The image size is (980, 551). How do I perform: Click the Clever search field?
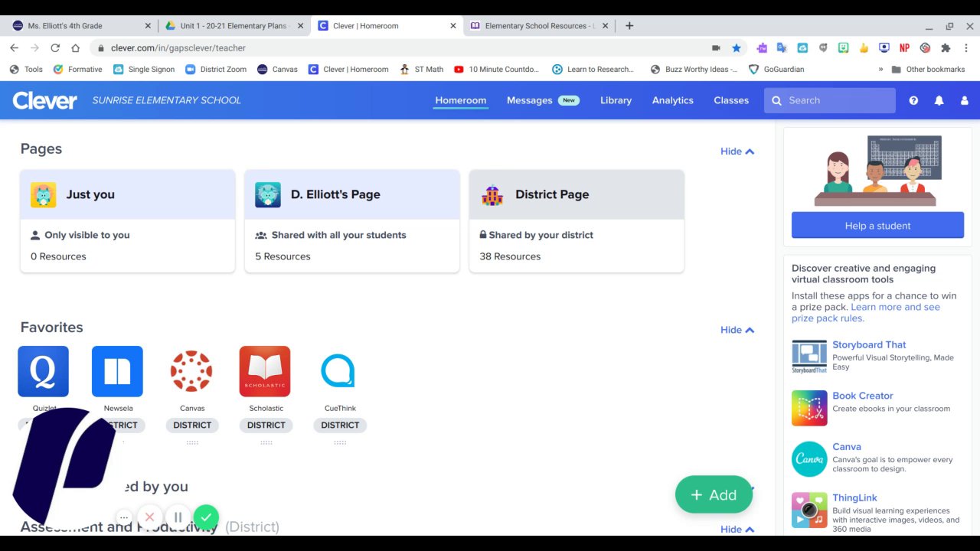point(830,100)
